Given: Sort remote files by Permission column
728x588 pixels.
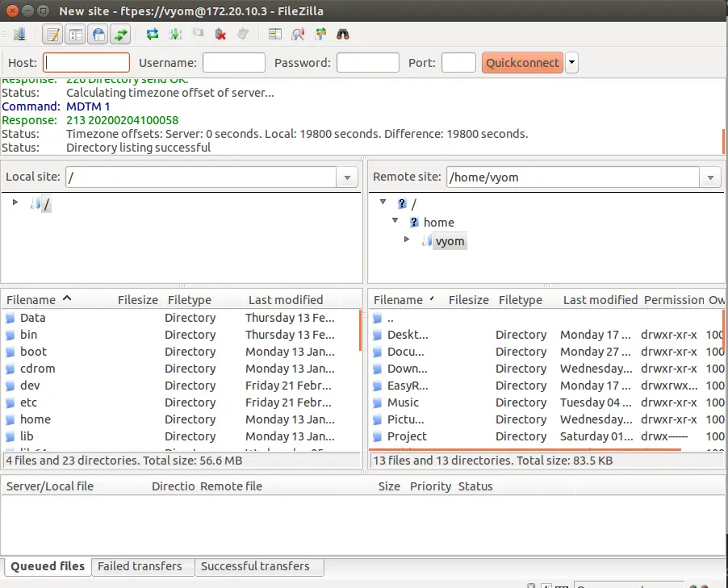Looking at the screenshot, I should coord(674,300).
